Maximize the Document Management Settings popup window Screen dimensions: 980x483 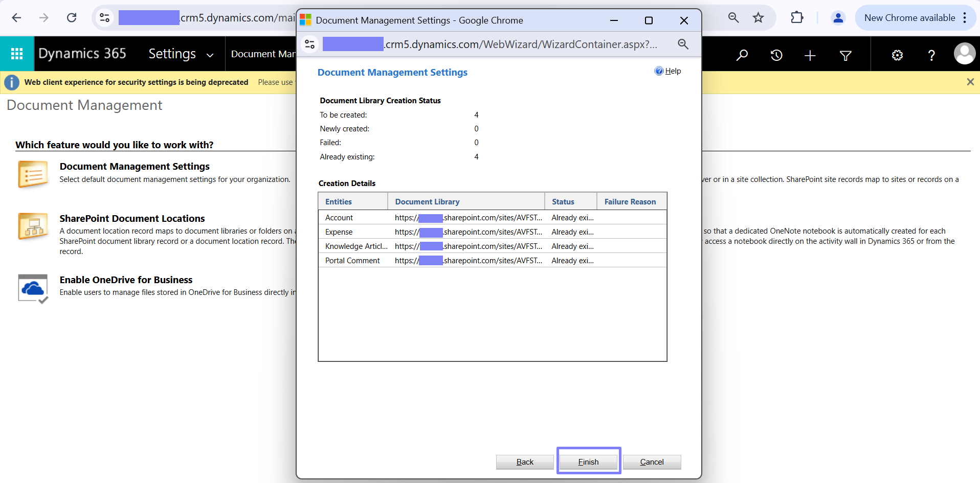[649, 20]
